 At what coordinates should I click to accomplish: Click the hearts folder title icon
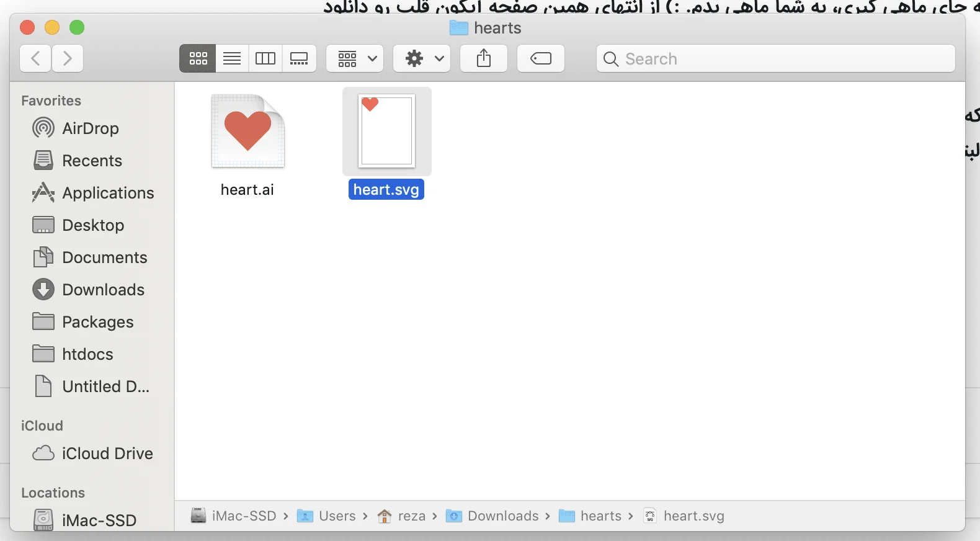pyautogui.click(x=459, y=28)
